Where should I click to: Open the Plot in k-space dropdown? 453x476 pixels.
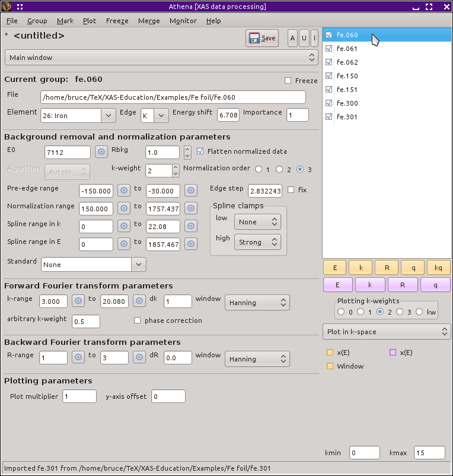click(x=387, y=332)
